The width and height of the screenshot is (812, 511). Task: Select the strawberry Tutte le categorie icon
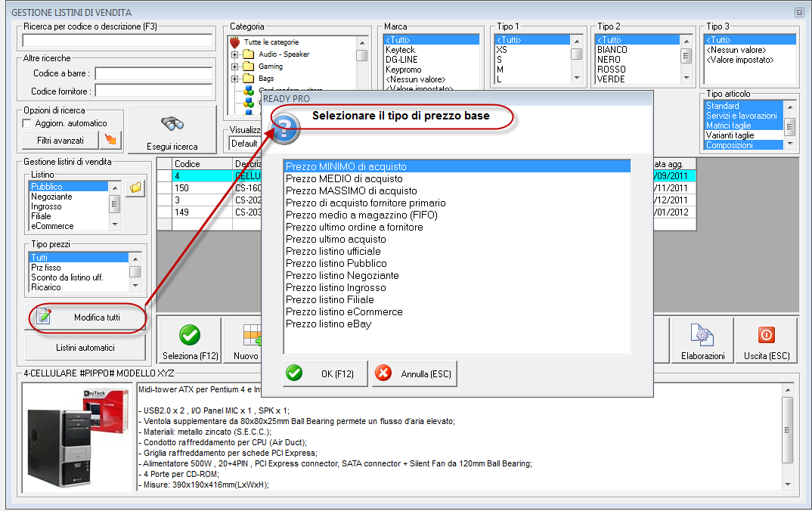click(x=235, y=42)
